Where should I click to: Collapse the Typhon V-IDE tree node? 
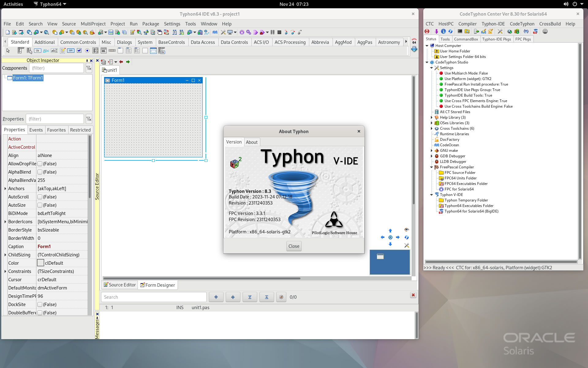click(432, 195)
